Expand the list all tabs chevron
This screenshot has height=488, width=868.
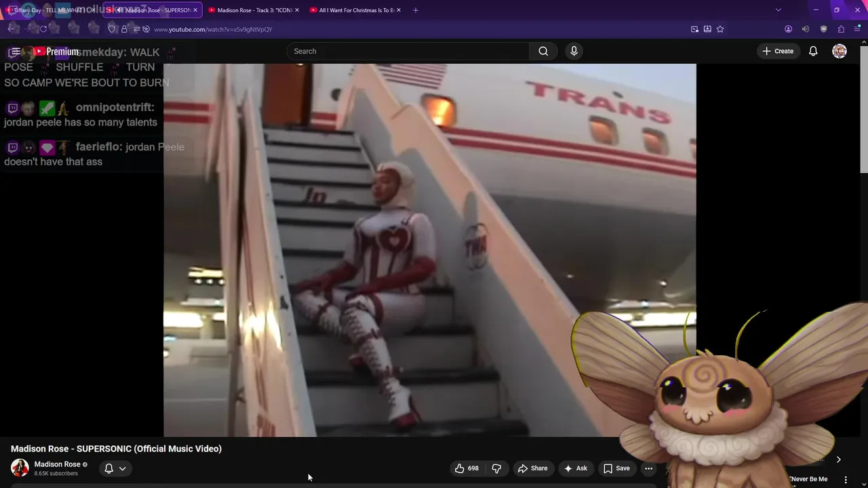pos(778,10)
